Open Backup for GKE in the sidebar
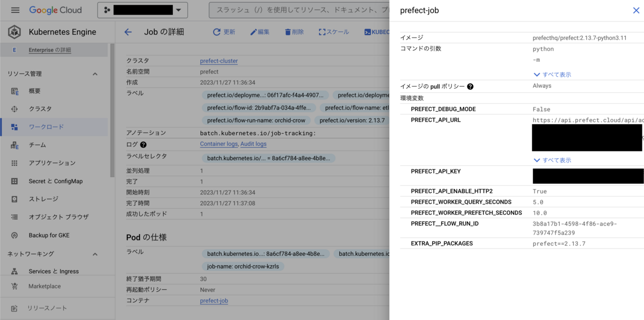The width and height of the screenshot is (644, 320). pos(49,235)
